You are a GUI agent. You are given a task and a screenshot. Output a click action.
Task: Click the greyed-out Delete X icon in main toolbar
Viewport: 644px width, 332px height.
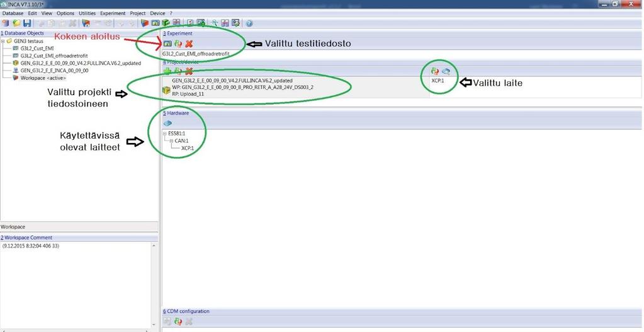click(72, 23)
